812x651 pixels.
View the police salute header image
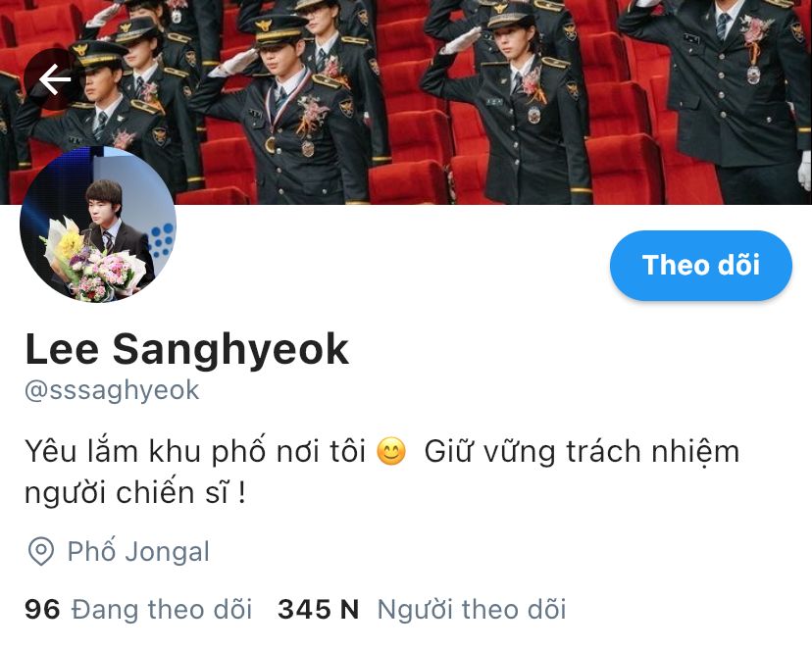[406, 102]
